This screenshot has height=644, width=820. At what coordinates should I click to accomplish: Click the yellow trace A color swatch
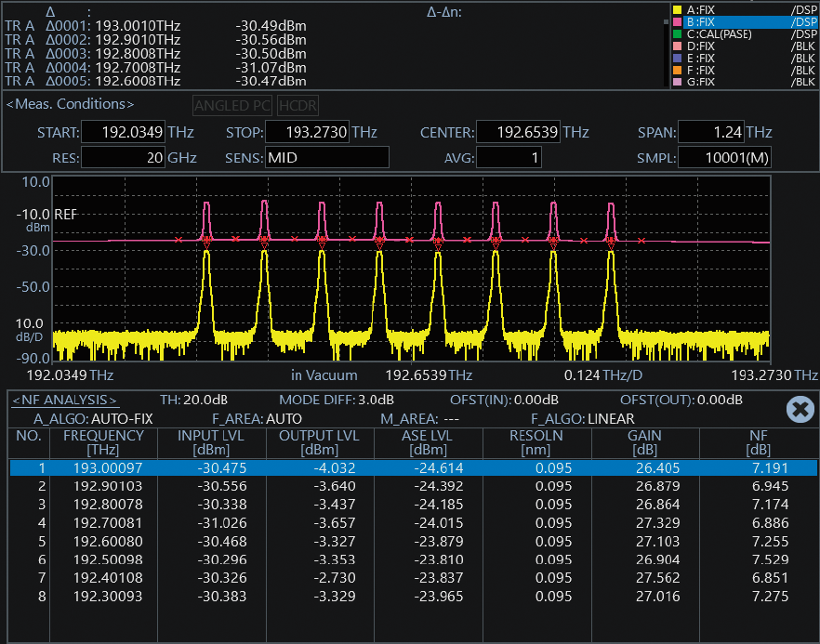[x=677, y=10]
